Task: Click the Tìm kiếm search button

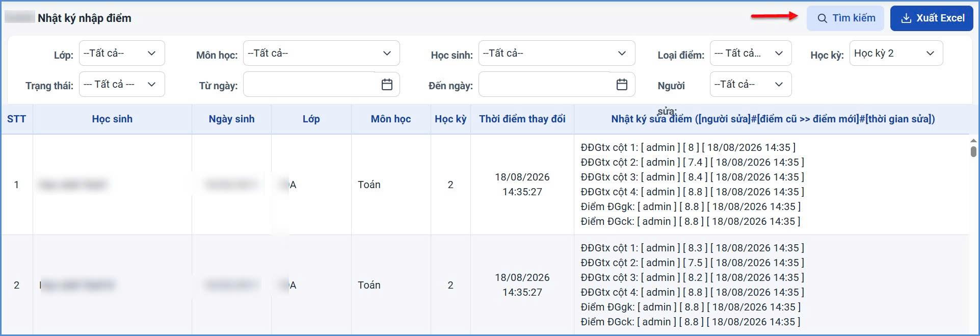Action: point(846,18)
